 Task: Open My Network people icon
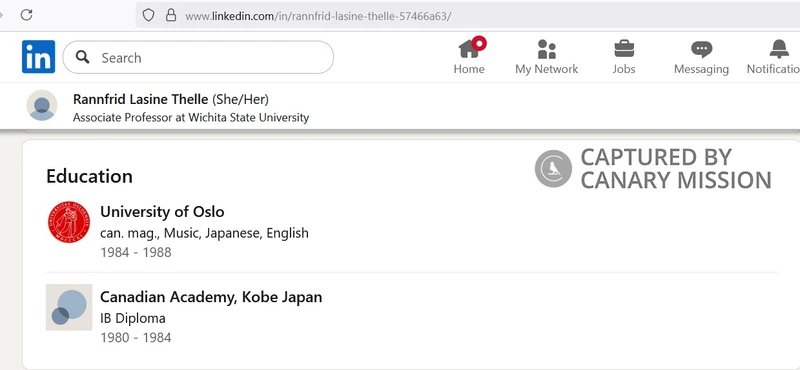[x=546, y=49]
